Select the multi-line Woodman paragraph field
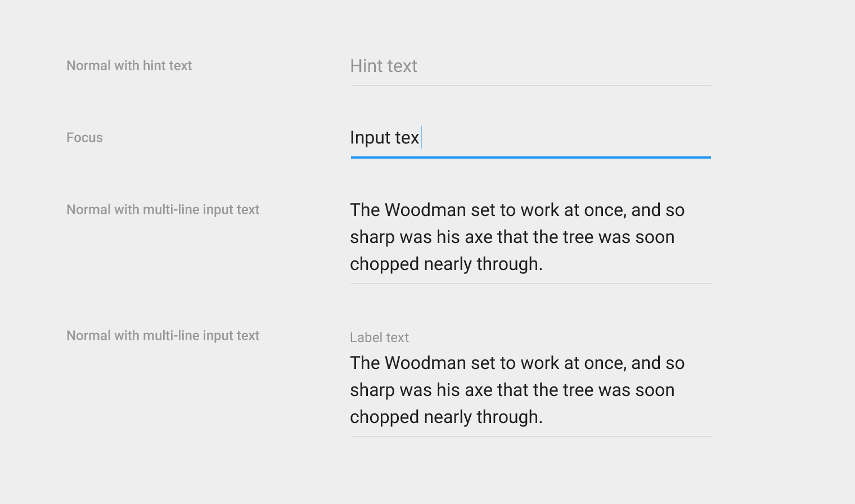This screenshot has width=855, height=504. pos(516,236)
